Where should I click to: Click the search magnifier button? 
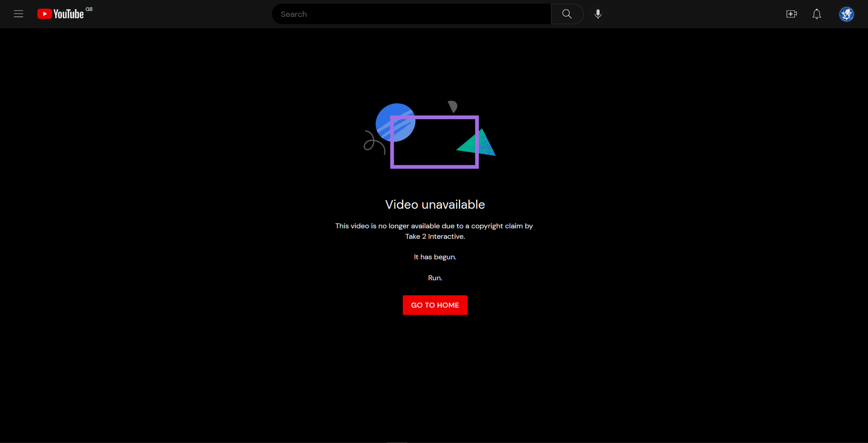[x=567, y=14]
